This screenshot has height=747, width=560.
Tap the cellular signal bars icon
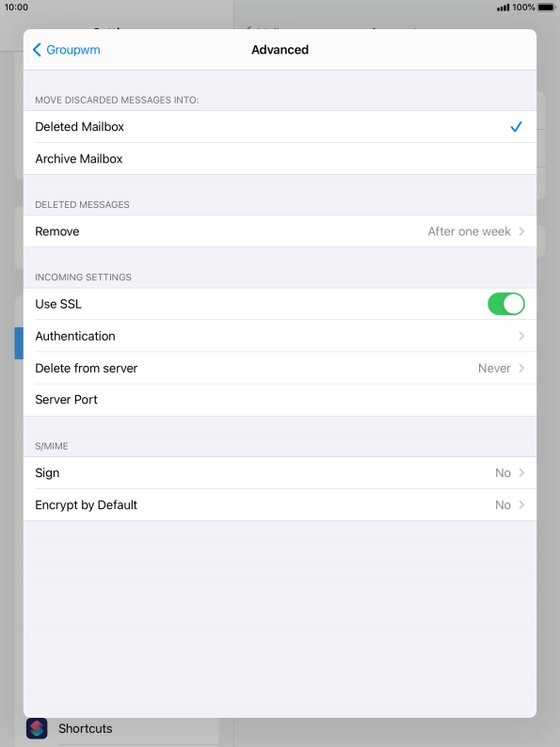pyautogui.click(x=503, y=8)
